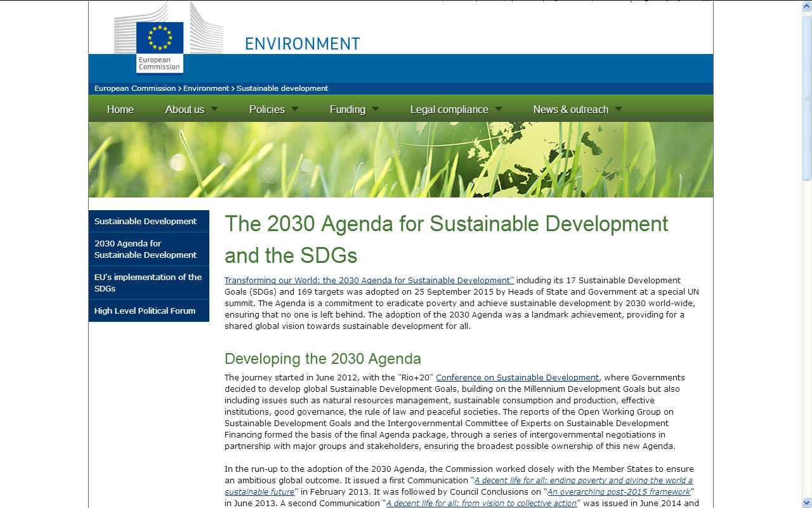Click the scroll-down arrow of scrollbar

click(807, 502)
